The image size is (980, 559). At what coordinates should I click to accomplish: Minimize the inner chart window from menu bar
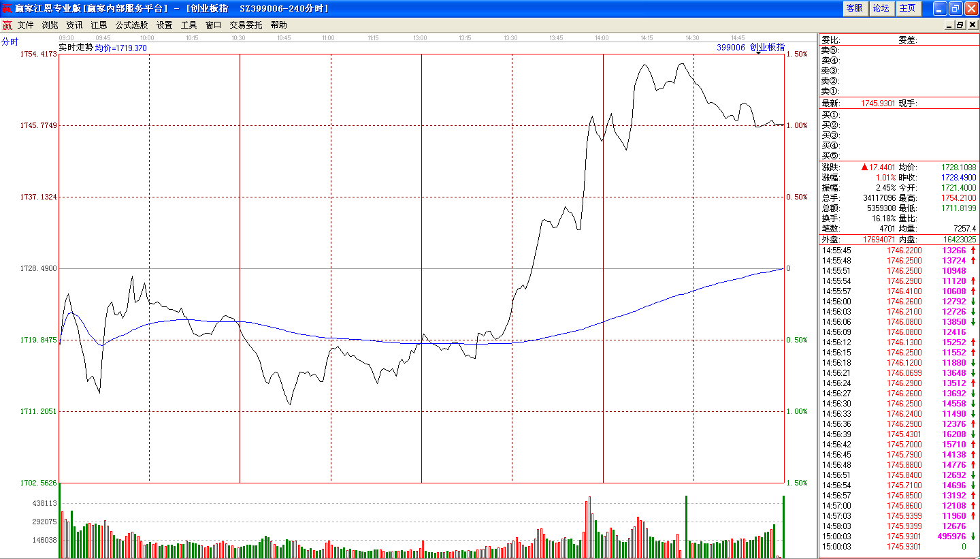point(950,25)
